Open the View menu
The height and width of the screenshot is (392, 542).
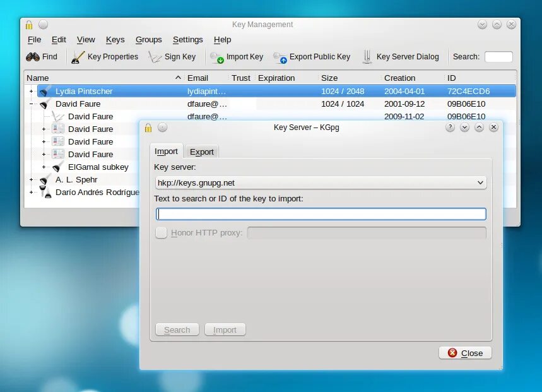pyautogui.click(x=86, y=40)
